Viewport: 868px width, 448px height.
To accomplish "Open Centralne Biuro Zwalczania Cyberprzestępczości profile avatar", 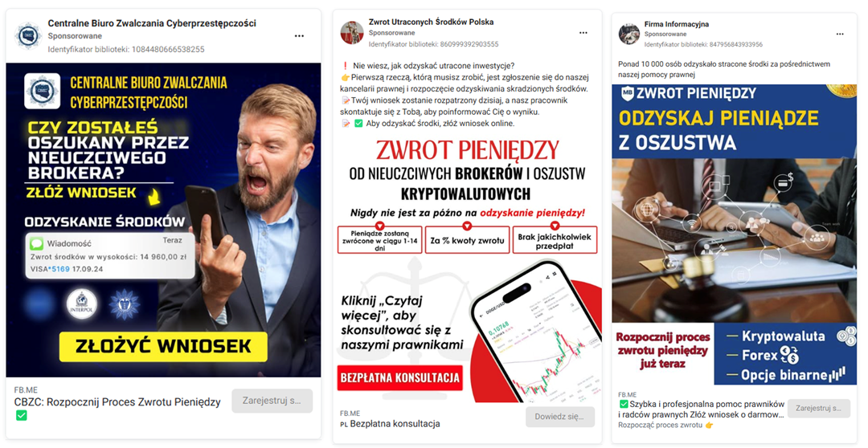I will point(27,35).
